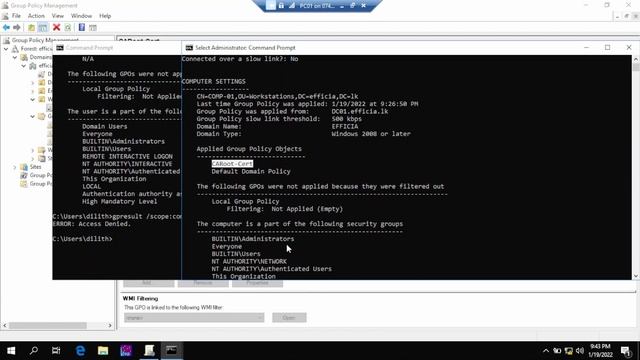The width and height of the screenshot is (640, 360).
Task: Click the red Delete X toolbar icon
Action: point(56,27)
